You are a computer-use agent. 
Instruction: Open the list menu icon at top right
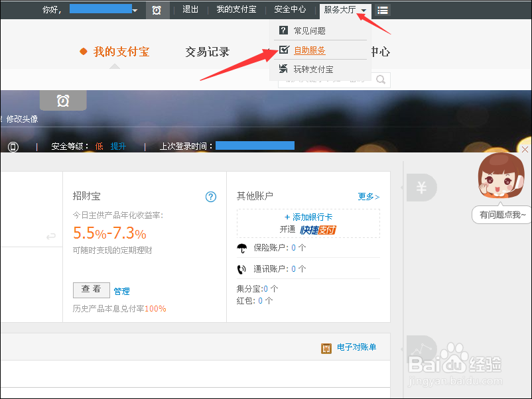tap(382, 11)
